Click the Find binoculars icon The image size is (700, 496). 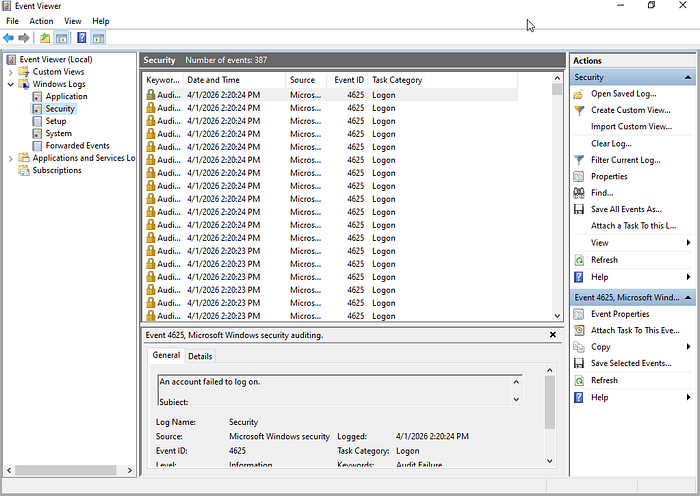click(579, 193)
